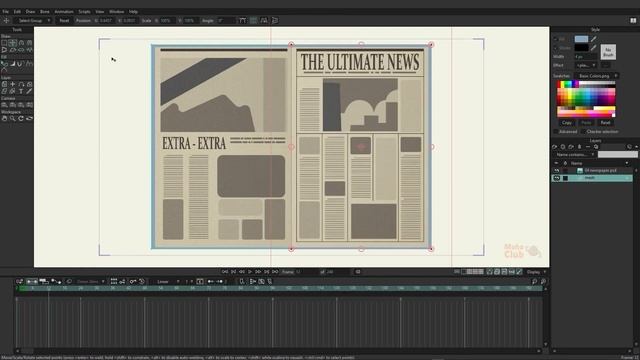This screenshot has width=640, height=360.
Task: Select the third tool in the Draw section
Action: pyautogui.click(x=21, y=42)
